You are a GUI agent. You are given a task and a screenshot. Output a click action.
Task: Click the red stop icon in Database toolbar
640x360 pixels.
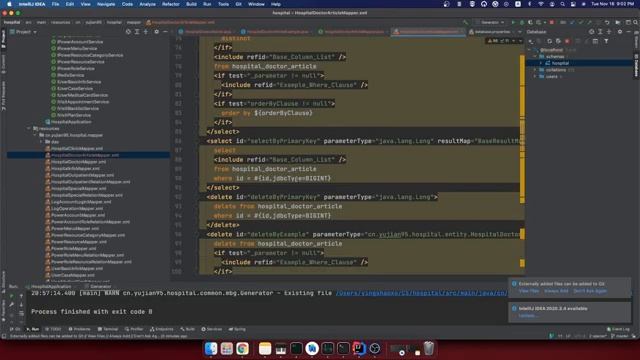click(x=567, y=41)
